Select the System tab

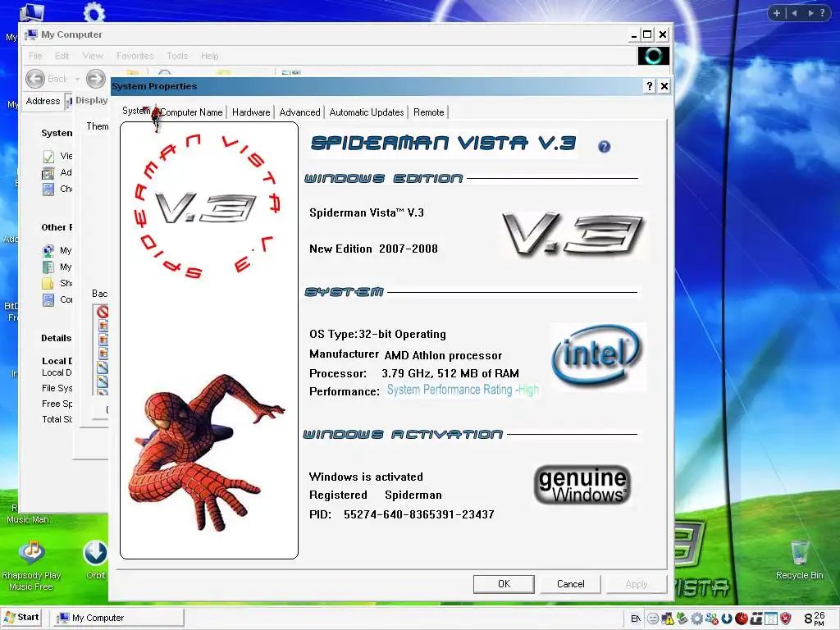(x=137, y=111)
